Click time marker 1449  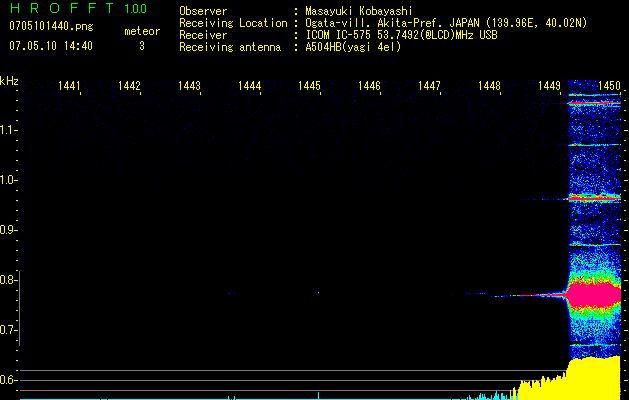point(549,86)
